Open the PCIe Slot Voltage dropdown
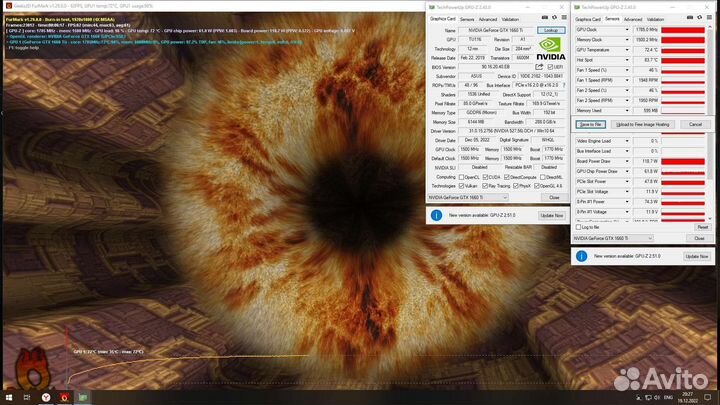This screenshot has height=405, width=720. (627, 191)
